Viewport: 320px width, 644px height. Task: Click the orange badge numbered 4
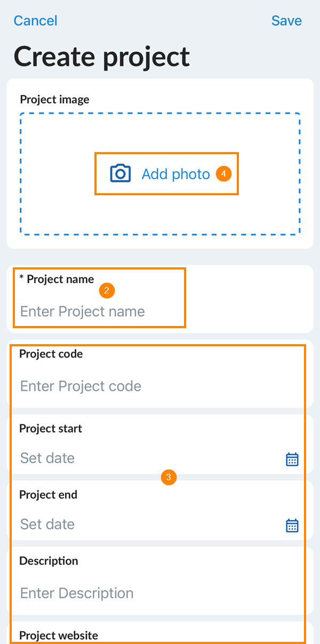224,174
